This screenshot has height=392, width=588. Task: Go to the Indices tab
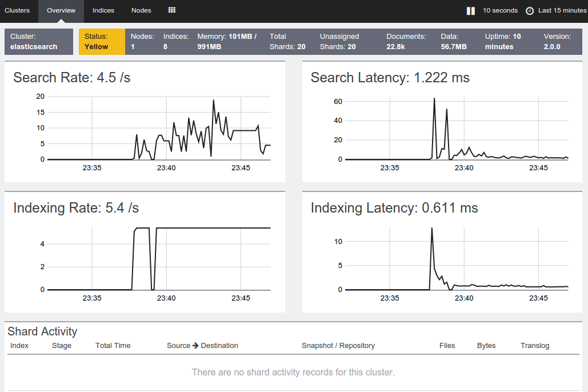coord(103,10)
